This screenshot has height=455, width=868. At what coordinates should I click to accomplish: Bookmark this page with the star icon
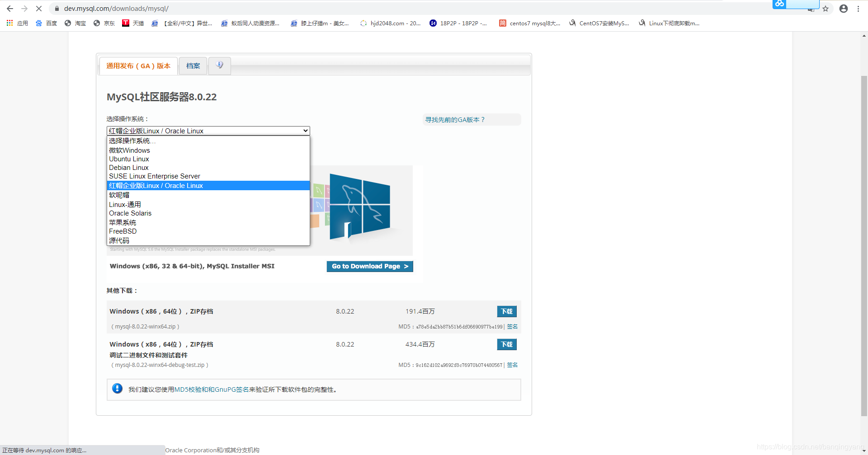[826, 9]
